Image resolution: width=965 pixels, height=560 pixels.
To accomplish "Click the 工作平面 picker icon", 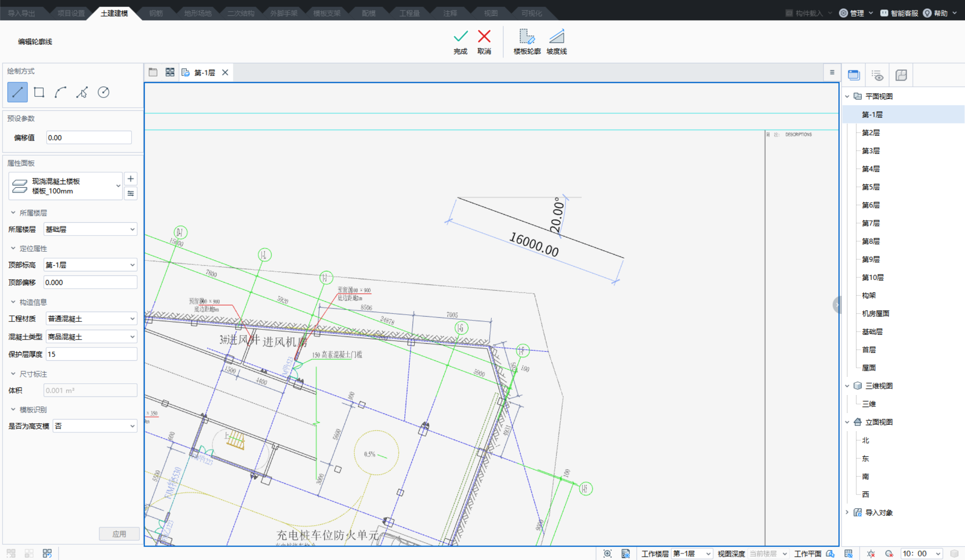I will 830,554.
